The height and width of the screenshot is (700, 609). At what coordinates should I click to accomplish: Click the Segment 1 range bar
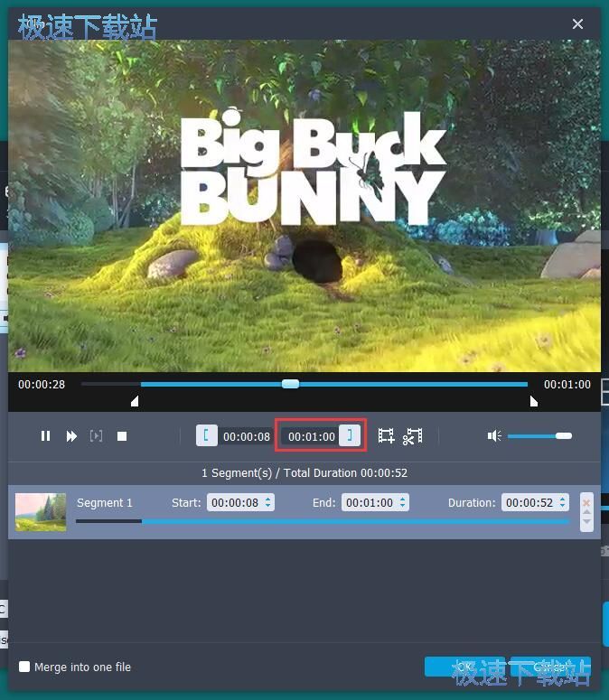tap(323, 521)
